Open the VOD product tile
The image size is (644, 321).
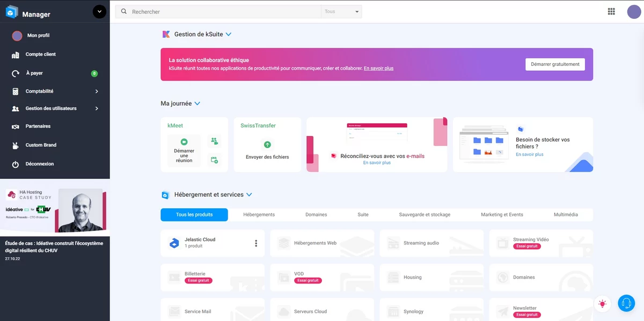coord(322,278)
